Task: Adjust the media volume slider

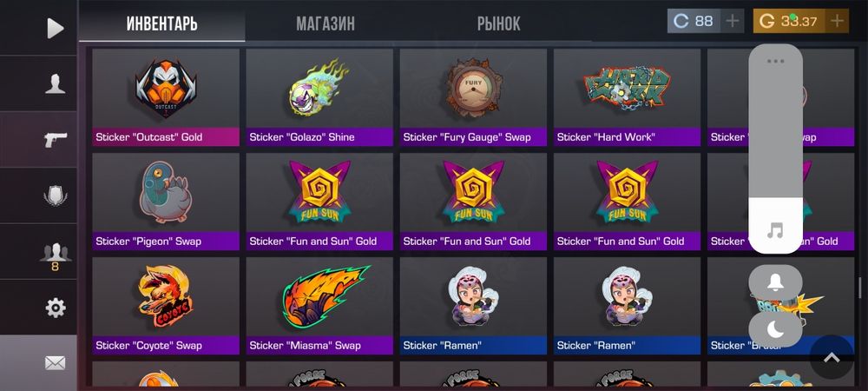Action: pyautogui.click(x=775, y=149)
